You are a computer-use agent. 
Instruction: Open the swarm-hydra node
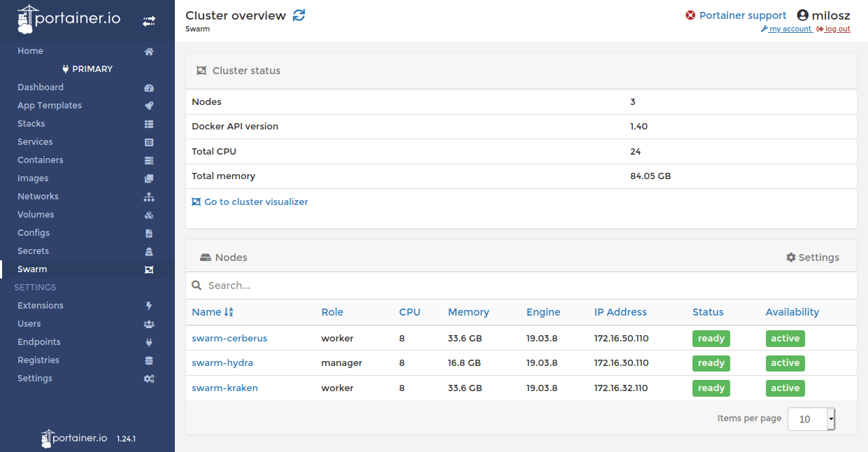point(222,363)
